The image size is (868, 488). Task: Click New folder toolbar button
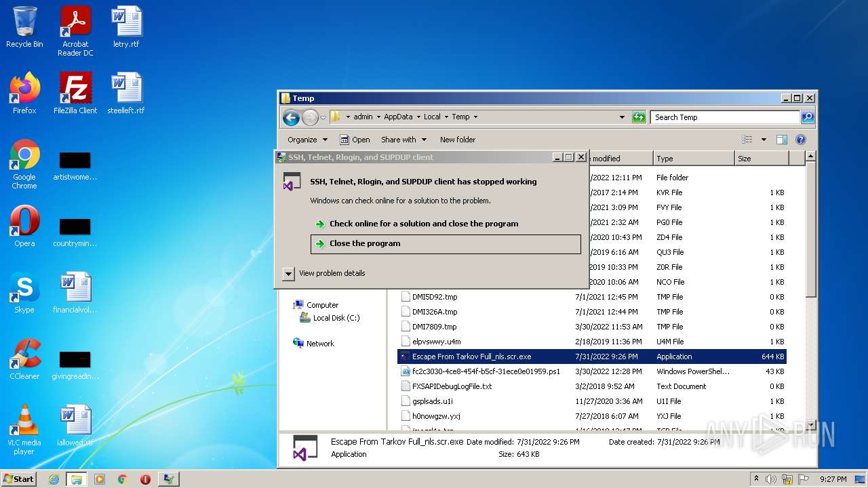[458, 140]
